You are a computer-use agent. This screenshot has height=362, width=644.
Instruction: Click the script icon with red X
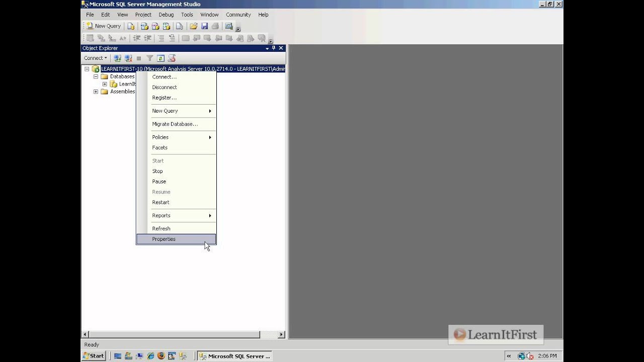click(172, 58)
